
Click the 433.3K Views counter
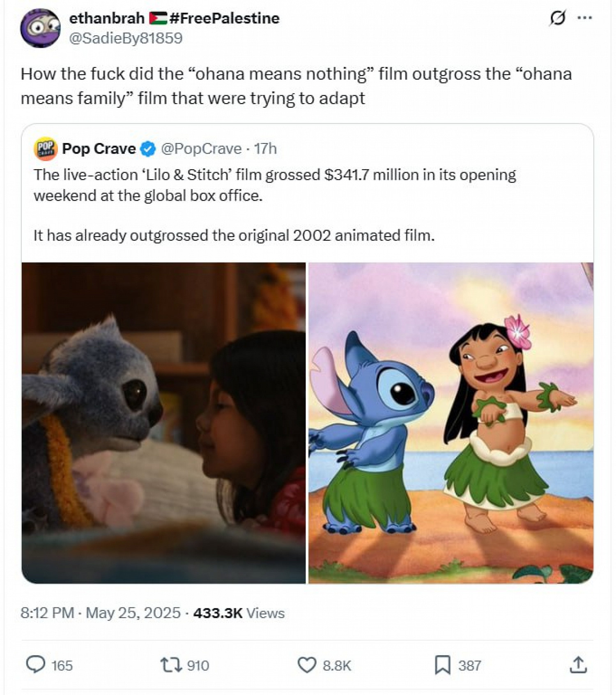(x=239, y=613)
